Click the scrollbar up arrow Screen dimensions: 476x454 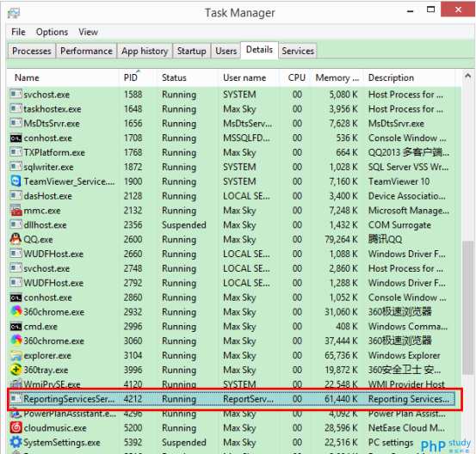(467, 76)
